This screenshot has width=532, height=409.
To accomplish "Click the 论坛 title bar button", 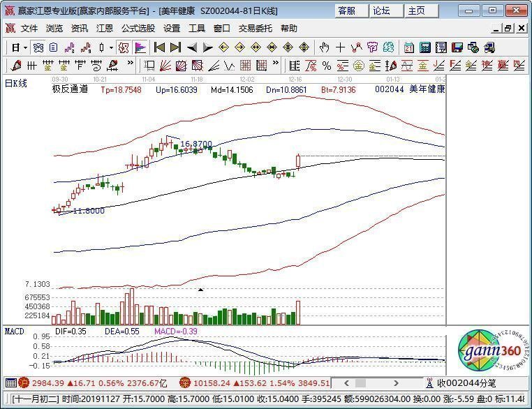I will 386,11.
